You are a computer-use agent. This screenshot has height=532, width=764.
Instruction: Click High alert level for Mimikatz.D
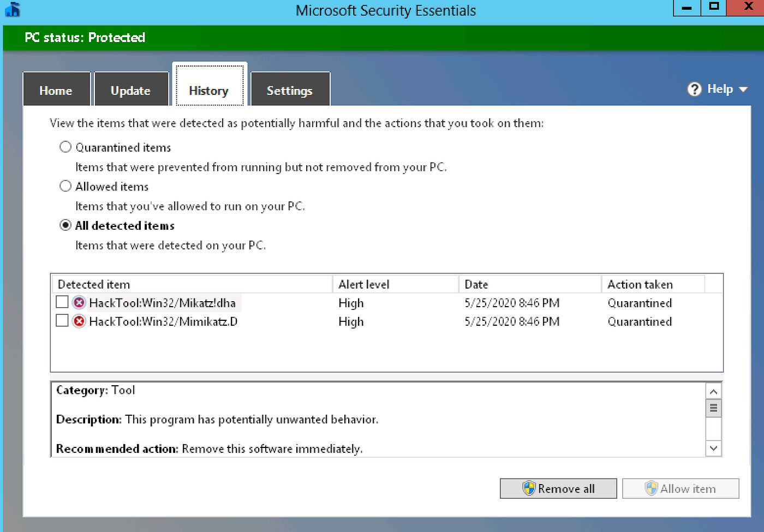(x=351, y=321)
